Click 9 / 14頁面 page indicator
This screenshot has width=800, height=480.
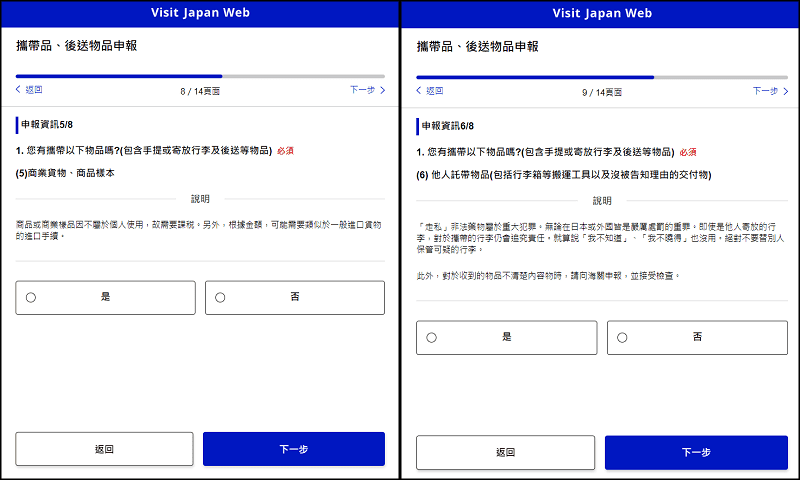pyautogui.click(x=602, y=92)
